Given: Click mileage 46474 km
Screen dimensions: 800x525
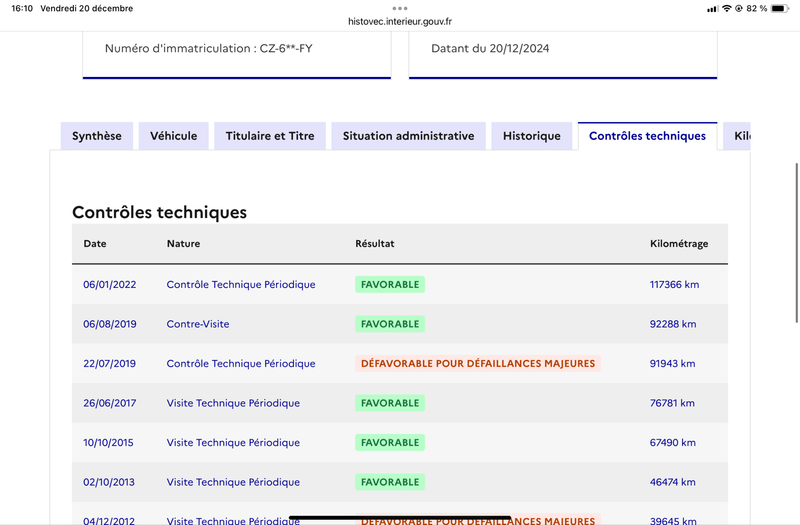Looking at the screenshot, I should pyautogui.click(x=672, y=482).
